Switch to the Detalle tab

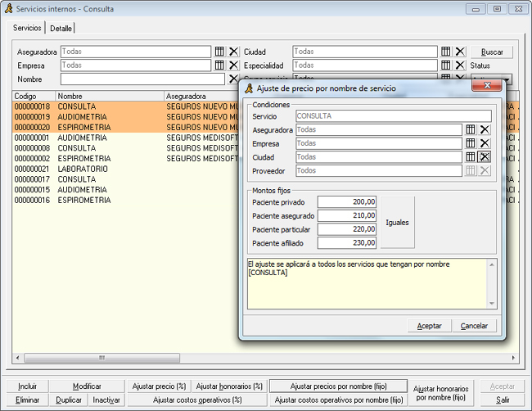[61, 29]
